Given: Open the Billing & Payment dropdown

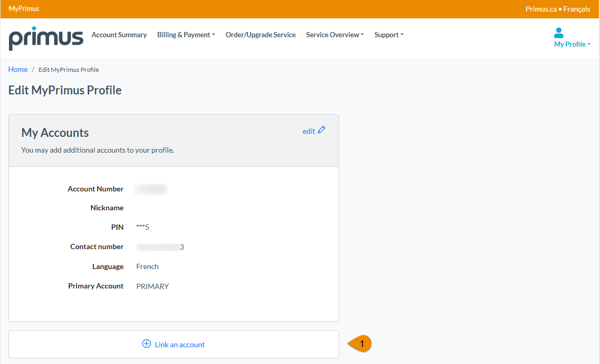Looking at the screenshot, I should click(186, 35).
